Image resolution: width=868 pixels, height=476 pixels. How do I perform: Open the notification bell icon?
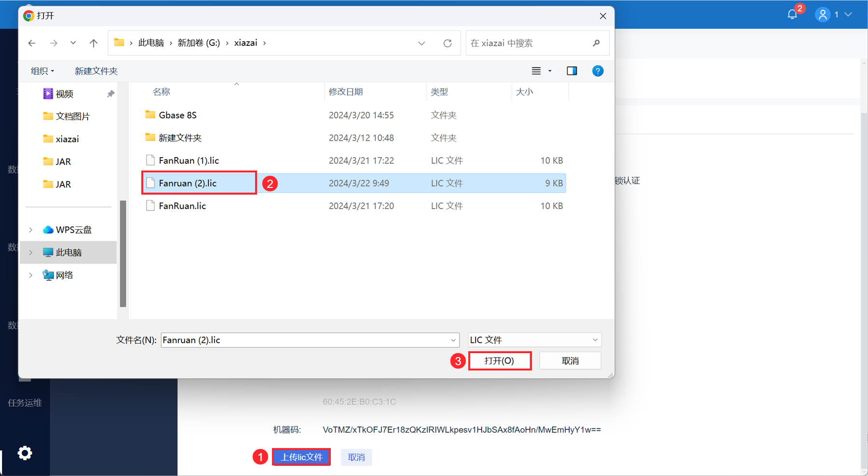click(x=792, y=14)
